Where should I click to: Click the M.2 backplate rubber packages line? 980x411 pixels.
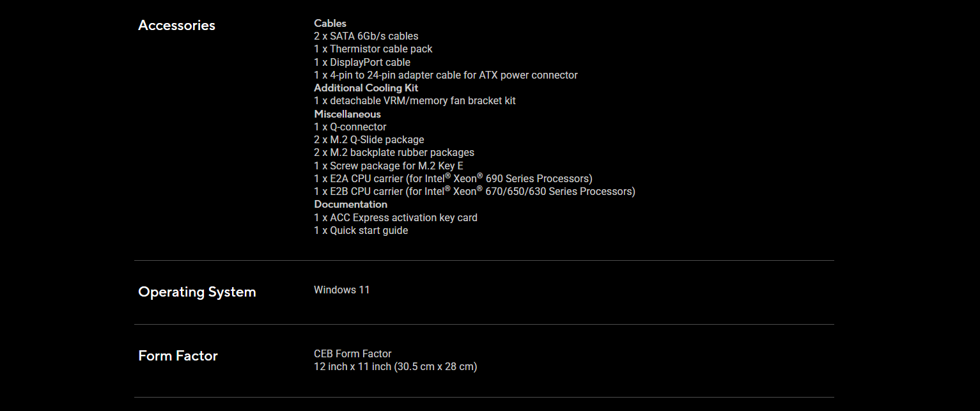click(394, 153)
